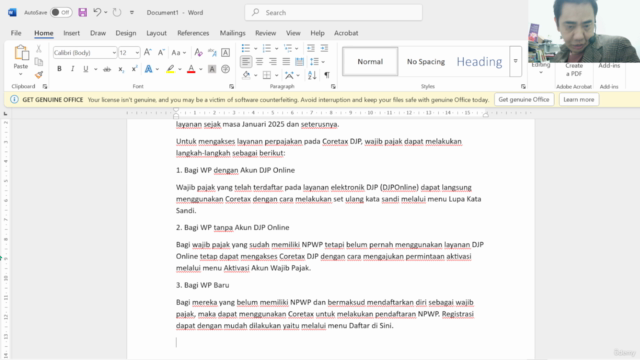Toggle Show/Hide paragraph marks
This screenshot has width=640, height=360.
point(327,75)
